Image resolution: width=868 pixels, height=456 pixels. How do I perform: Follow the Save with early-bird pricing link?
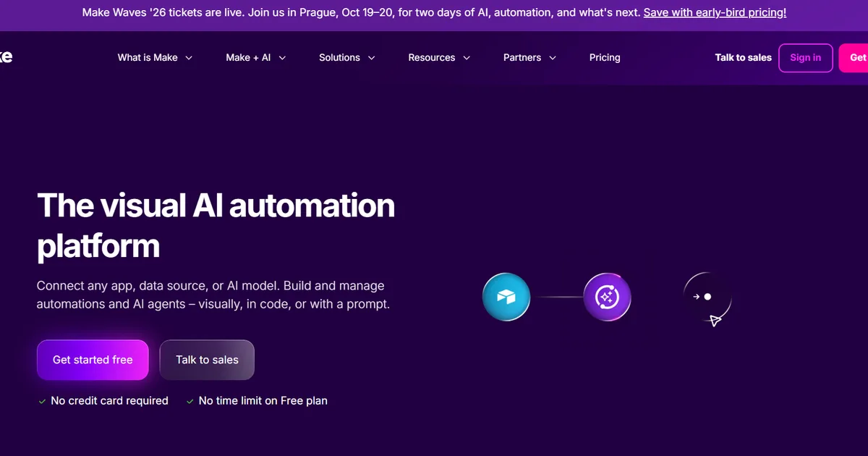click(x=715, y=12)
